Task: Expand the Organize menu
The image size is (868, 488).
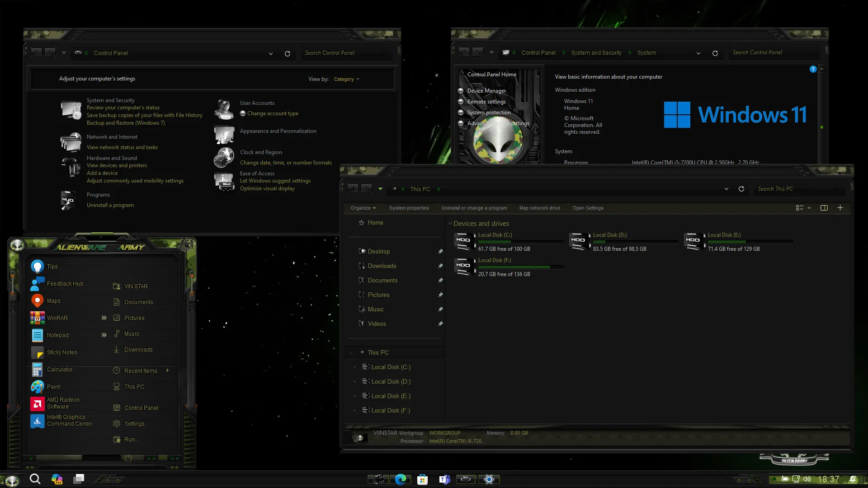Action: pos(363,208)
